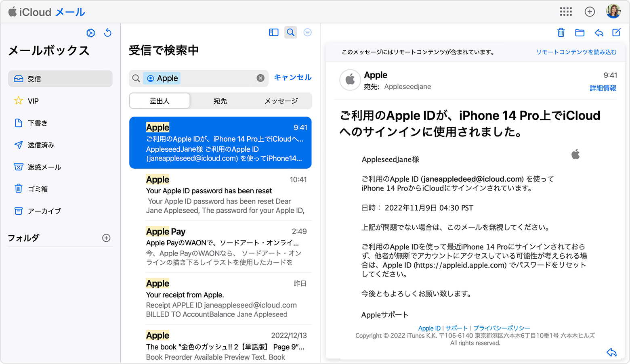
Task: Click キャンセル to cancel the search
Action: tap(292, 77)
